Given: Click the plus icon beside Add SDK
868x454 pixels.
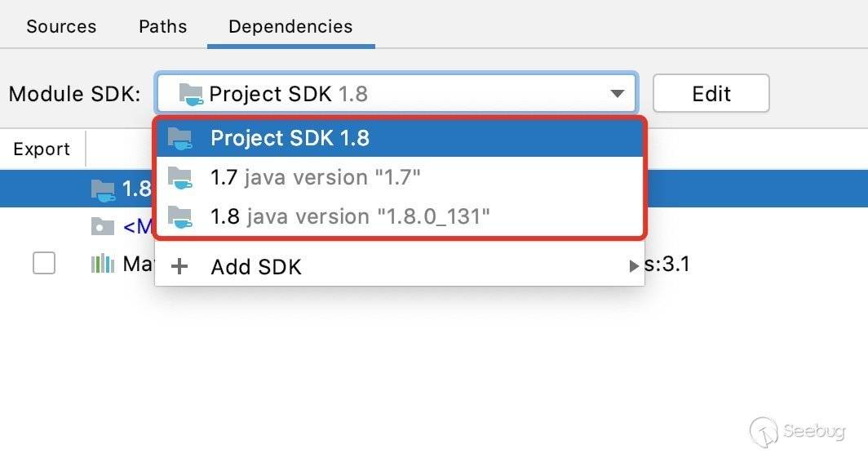Looking at the screenshot, I should pos(179,266).
